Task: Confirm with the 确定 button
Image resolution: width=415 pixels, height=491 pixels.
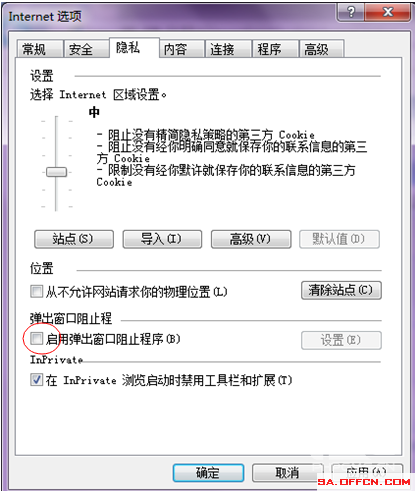Action: [x=208, y=473]
